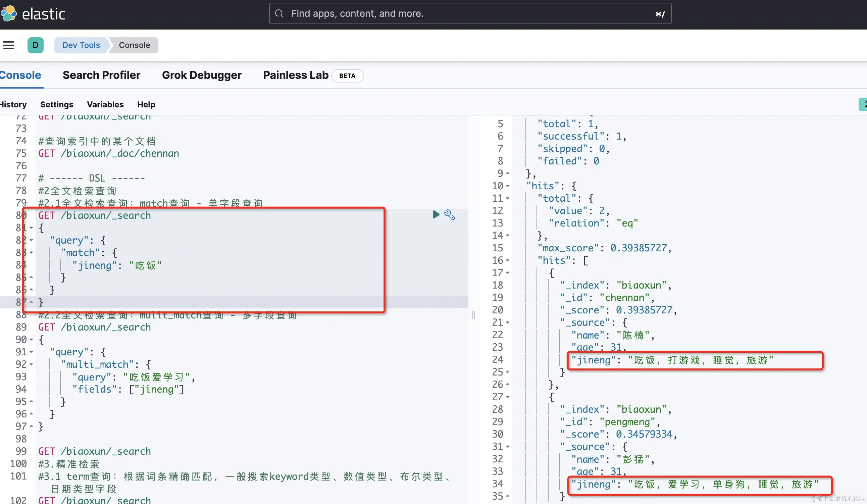This screenshot has width=867, height=504.
Task: Open the main navigation hamburger menu
Action: 8,45
